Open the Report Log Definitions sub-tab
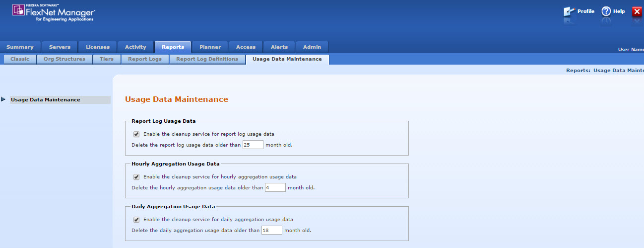 207,59
